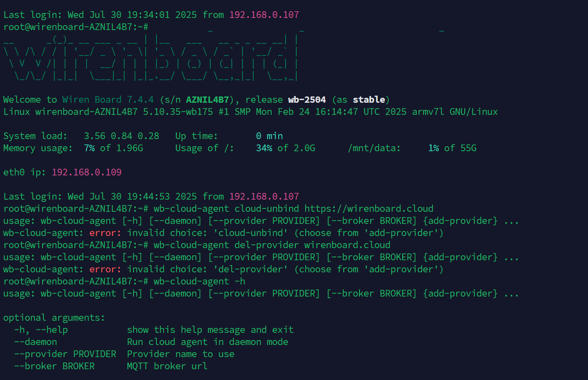The height and width of the screenshot is (380, 588).
Task: Click the -h, --help option line
Action: (154, 330)
